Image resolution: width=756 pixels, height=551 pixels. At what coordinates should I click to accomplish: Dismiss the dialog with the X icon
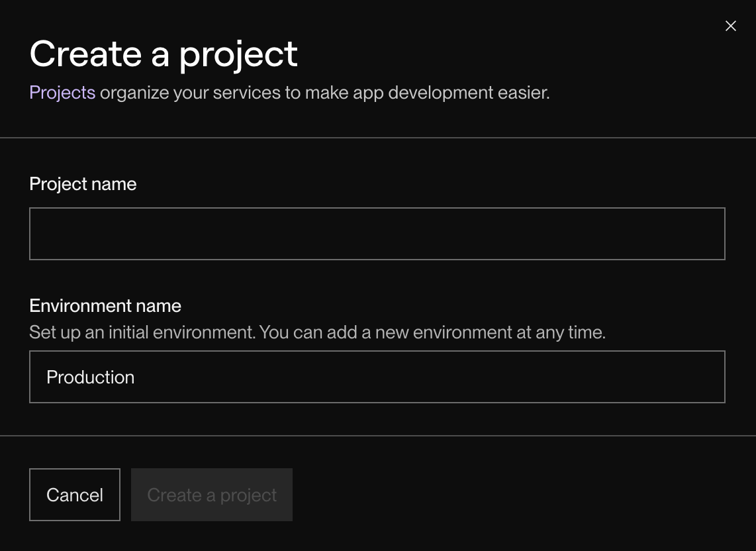[x=730, y=26]
